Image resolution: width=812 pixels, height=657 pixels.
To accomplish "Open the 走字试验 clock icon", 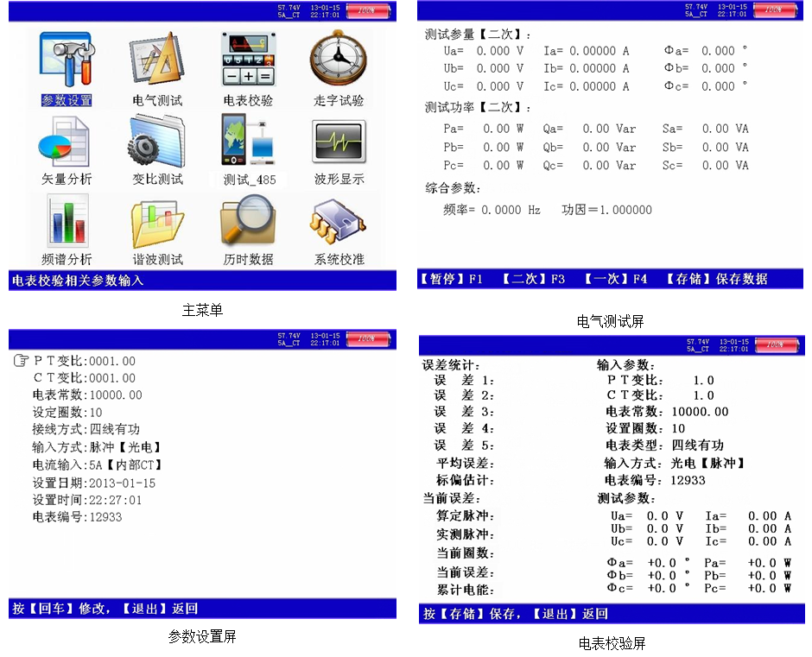I will tap(339, 60).
